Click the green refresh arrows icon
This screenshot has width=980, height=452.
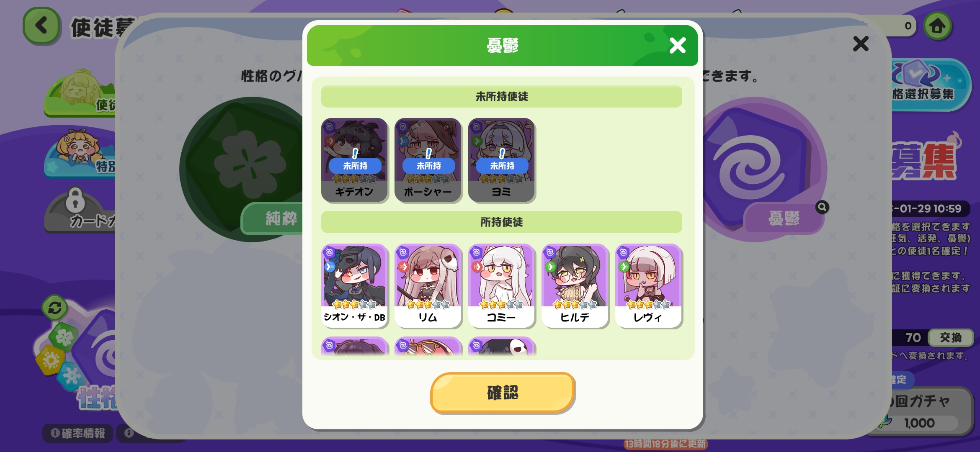tap(55, 308)
